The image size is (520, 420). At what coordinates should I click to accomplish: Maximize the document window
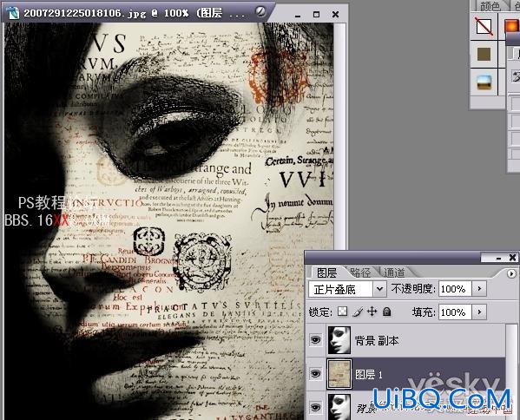(x=317, y=14)
